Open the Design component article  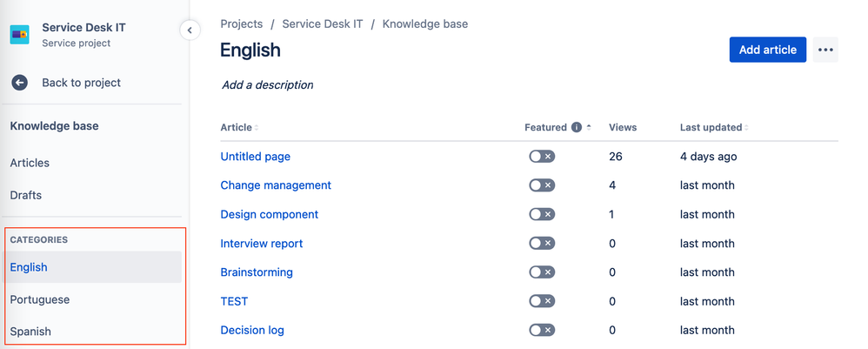click(x=270, y=214)
